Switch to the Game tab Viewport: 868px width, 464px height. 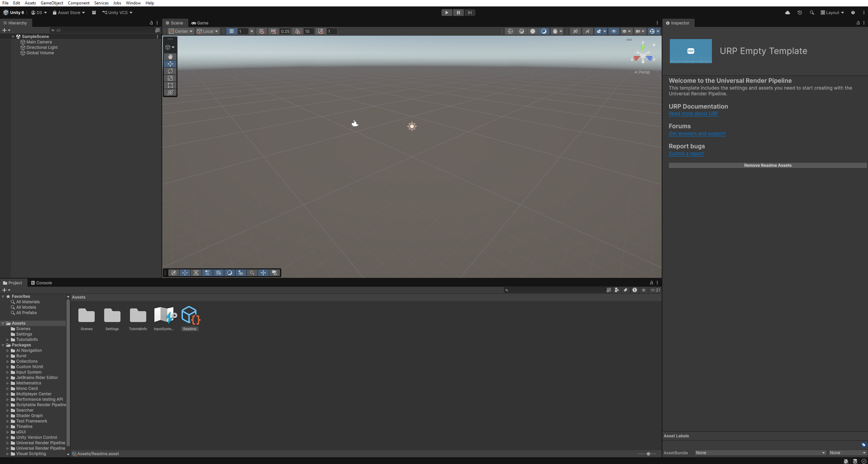point(200,23)
